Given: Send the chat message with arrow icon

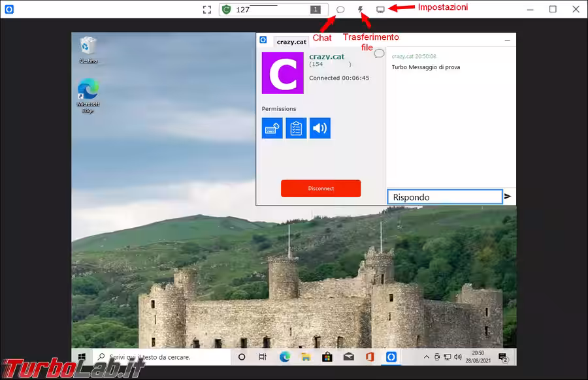Looking at the screenshot, I should 508,197.
